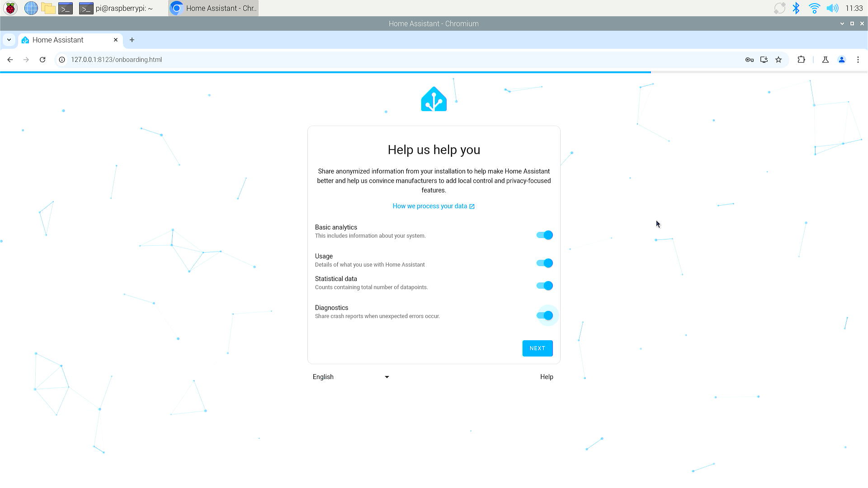The image size is (868, 488).
Task: Toggle the Diagnostics sharing switch
Action: click(544, 315)
